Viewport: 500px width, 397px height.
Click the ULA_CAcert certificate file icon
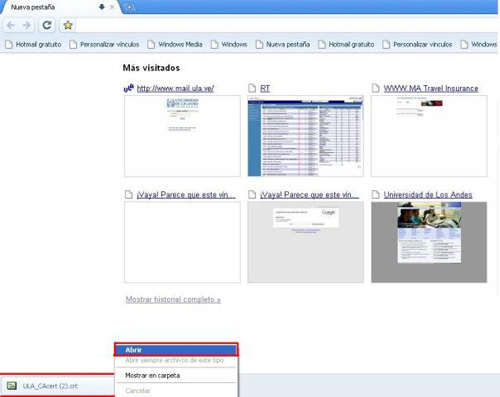(12, 386)
